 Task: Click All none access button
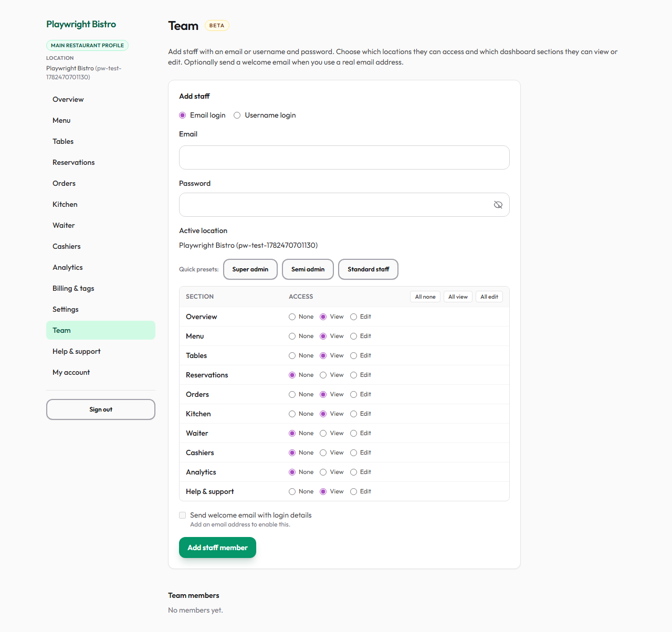coord(425,297)
